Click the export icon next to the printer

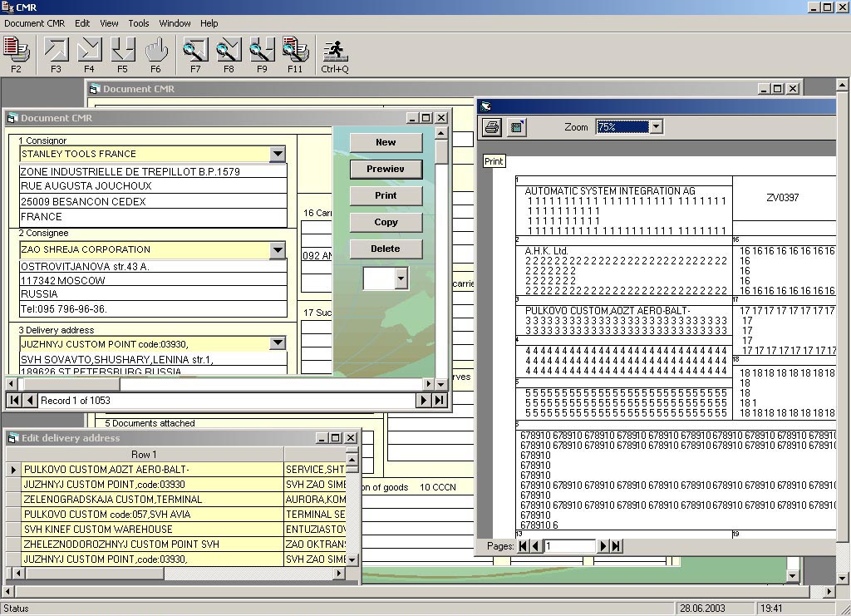[x=517, y=127]
